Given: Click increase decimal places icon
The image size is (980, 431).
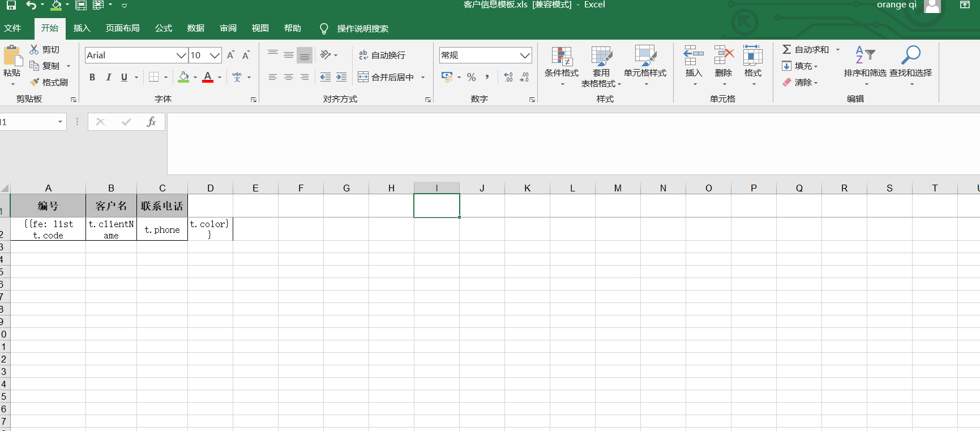Looking at the screenshot, I should tap(508, 77).
